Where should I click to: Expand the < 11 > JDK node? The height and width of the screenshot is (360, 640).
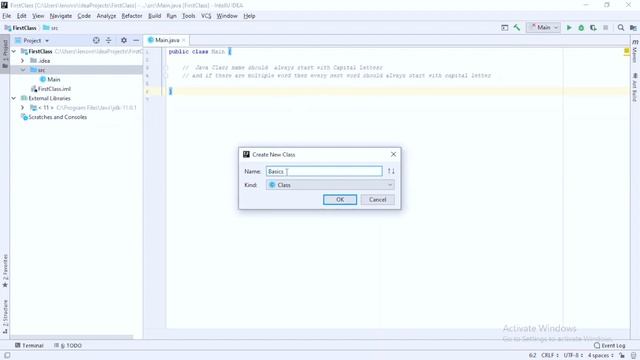[x=23, y=108]
